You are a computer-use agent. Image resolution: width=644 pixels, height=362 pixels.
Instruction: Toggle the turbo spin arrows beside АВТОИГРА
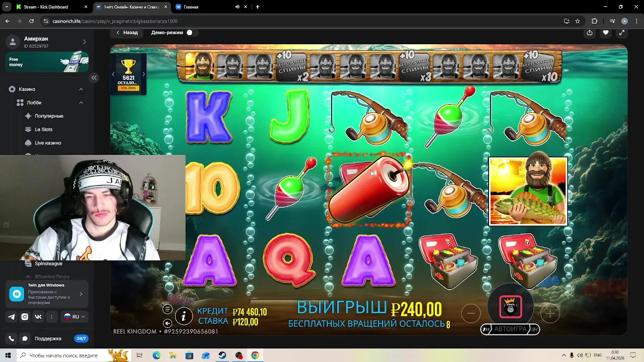pyautogui.click(x=486, y=329)
